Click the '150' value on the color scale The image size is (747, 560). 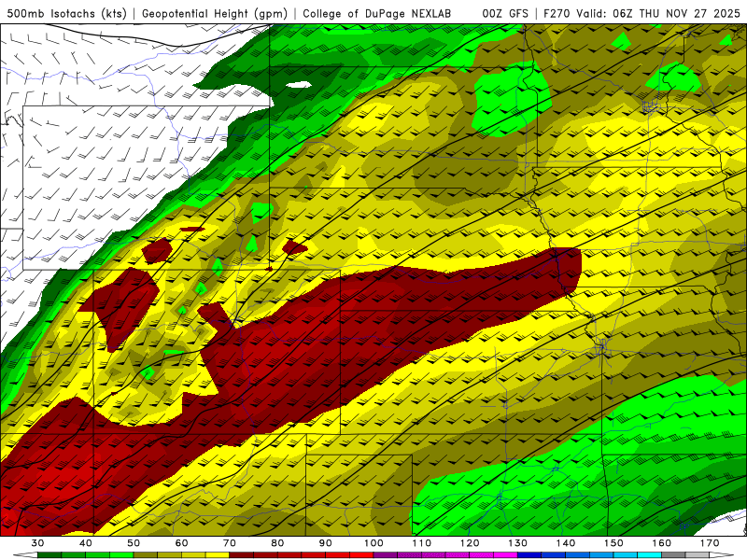[x=613, y=543]
